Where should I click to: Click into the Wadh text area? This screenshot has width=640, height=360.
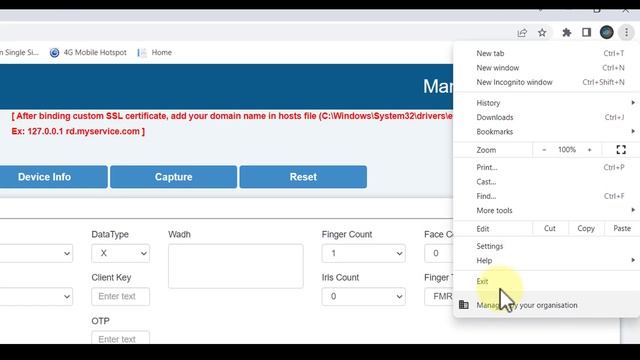coord(236,266)
